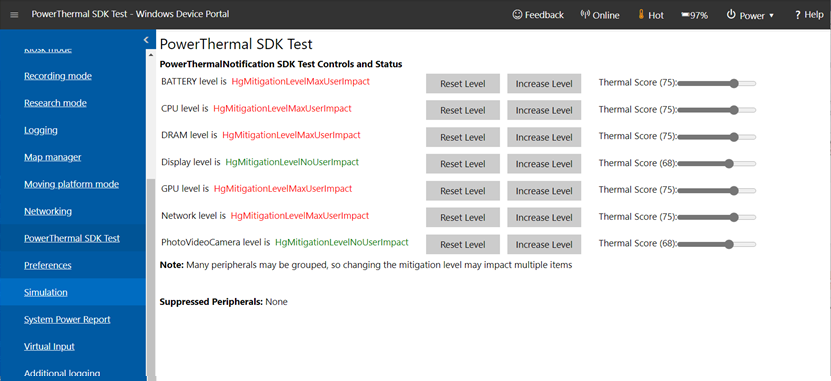
Task: Increase Level for CPU
Action: 544,110
